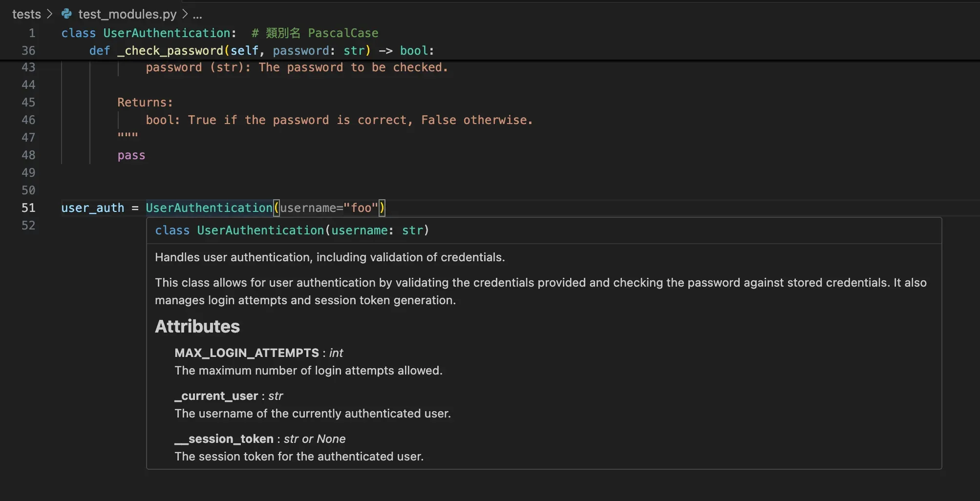Click line number 52 in gutter

(28, 225)
